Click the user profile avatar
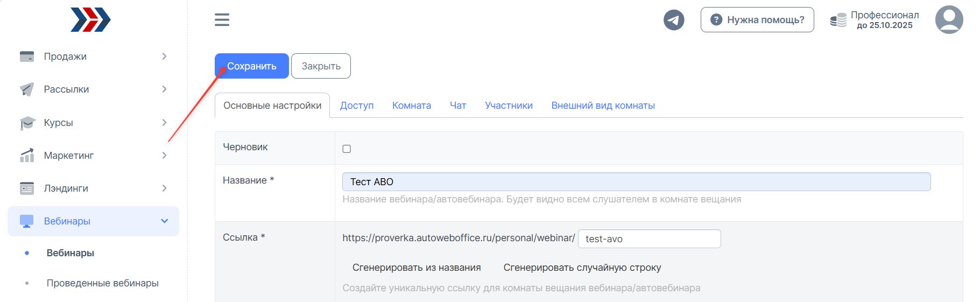This screenshot has height=302, width=980. (x=949, y=20)
